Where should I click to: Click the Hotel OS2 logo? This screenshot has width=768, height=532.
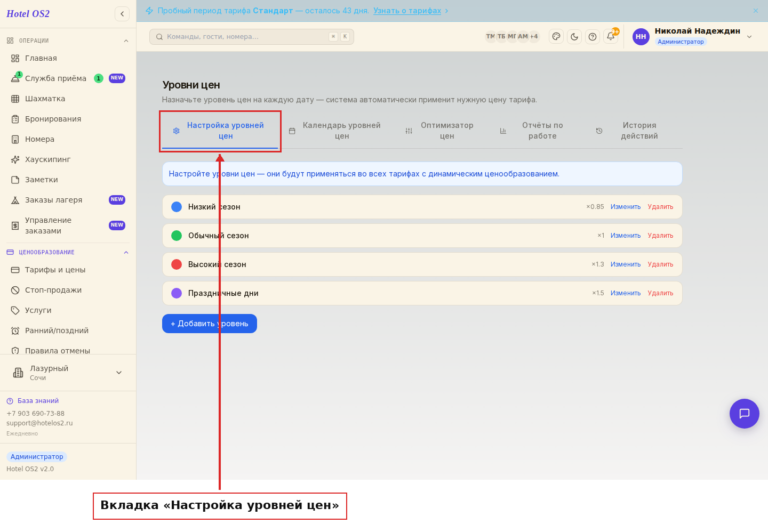[28, 14]
